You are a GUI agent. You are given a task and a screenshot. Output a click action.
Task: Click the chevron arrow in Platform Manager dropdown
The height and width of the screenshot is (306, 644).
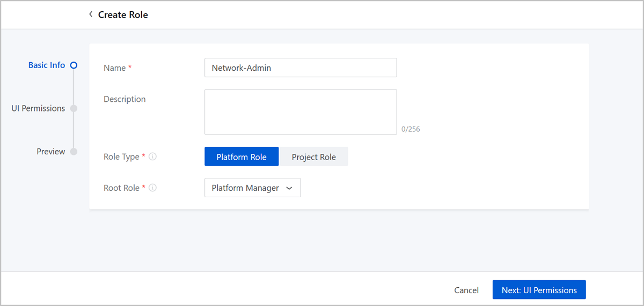click(289, 188)
